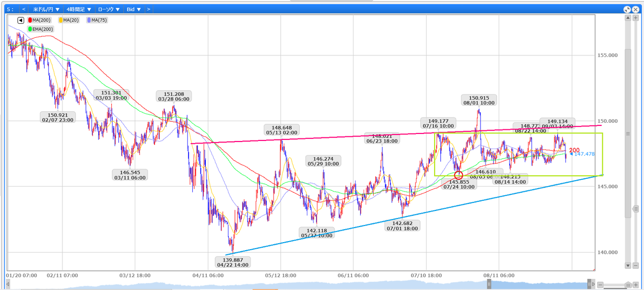Open the Bid price type dropdown

click(133, 9)
